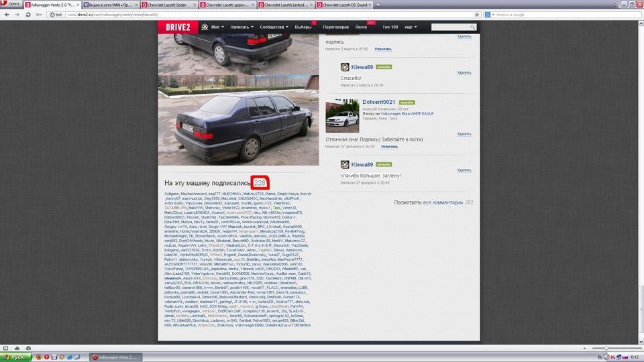The width and height of the screenshot is (644, 362).
Task: Switch to the Chevrolet Lacetti Limited tab
Action: point(286,5)
